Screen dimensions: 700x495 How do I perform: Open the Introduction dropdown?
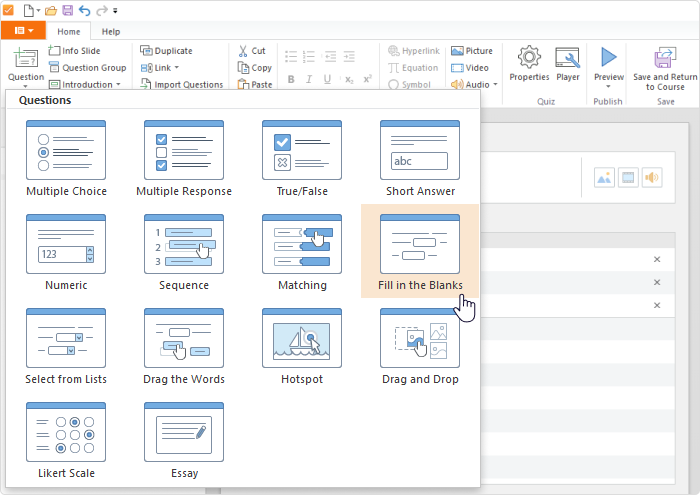[x=85, y=84]
